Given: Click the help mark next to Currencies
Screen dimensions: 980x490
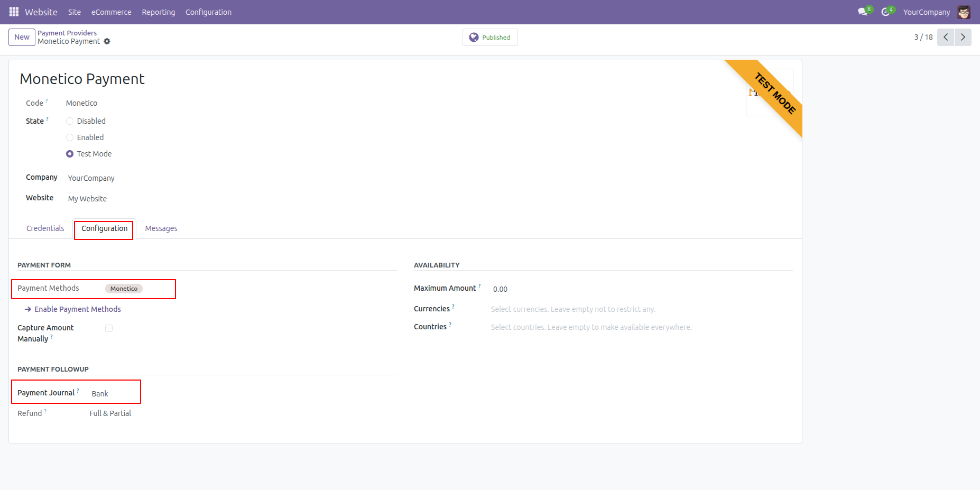Looking at the screenshot, I should [x=453, y=306].
